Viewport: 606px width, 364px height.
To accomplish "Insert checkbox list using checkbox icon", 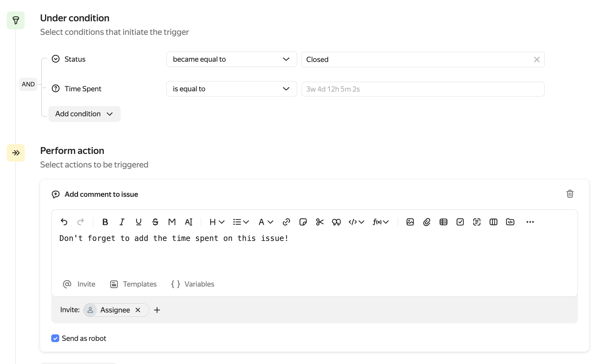I will [460, 222].
